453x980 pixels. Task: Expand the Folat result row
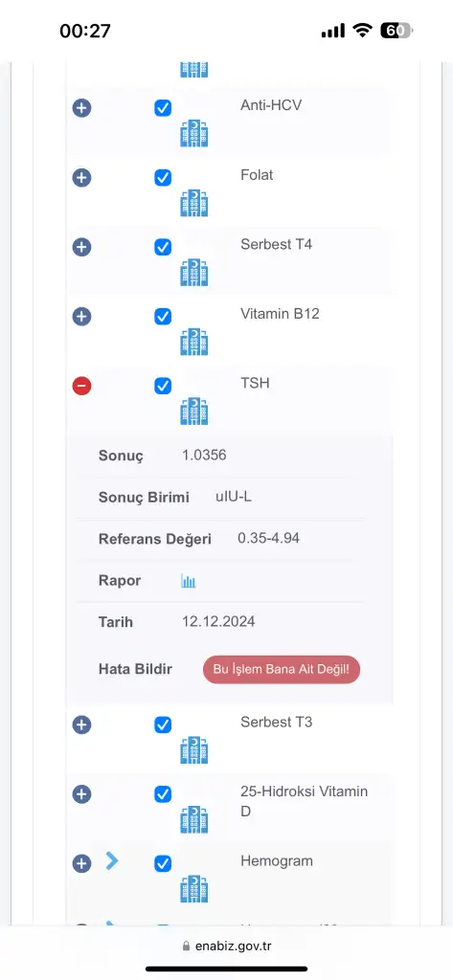coord(82,178)
